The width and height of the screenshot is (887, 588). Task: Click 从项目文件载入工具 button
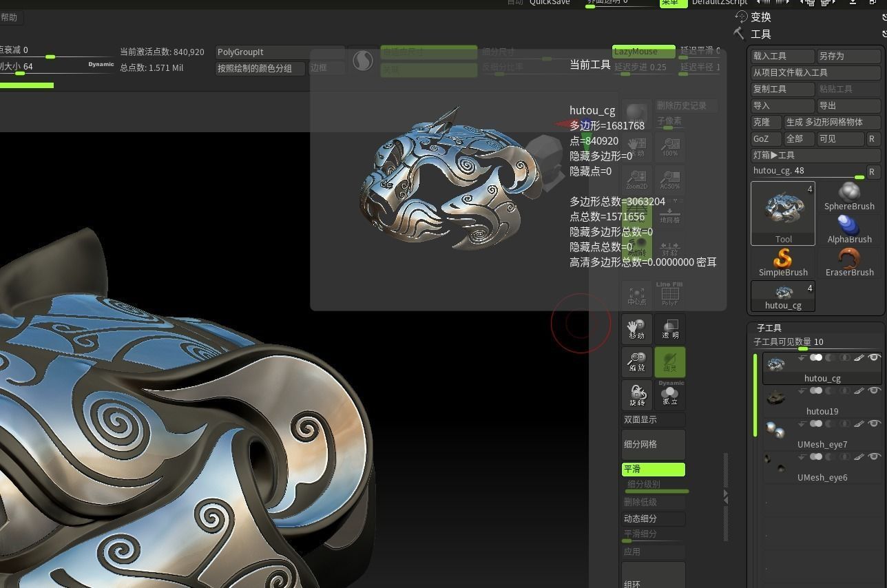pos(816,72)
